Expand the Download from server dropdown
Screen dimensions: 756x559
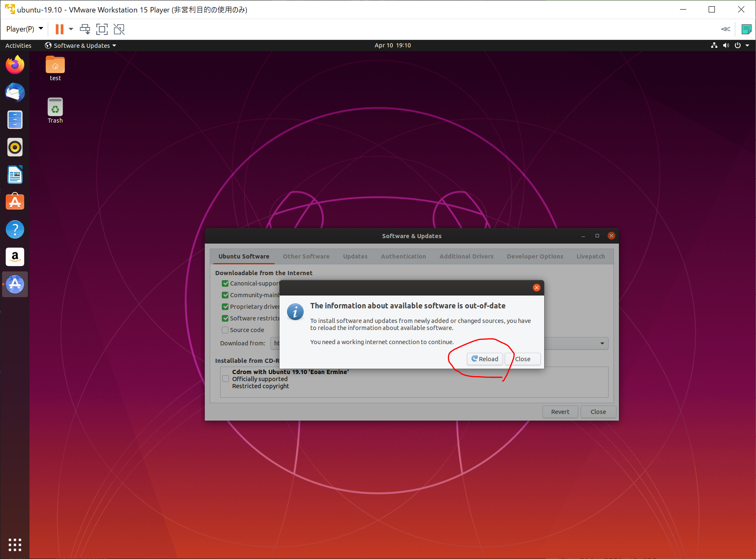(602, 343)
